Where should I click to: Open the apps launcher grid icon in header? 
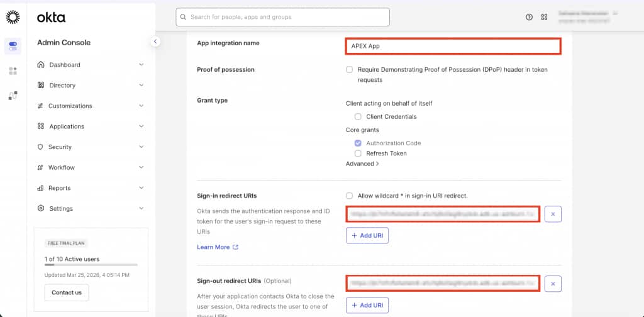click(544, 17)
